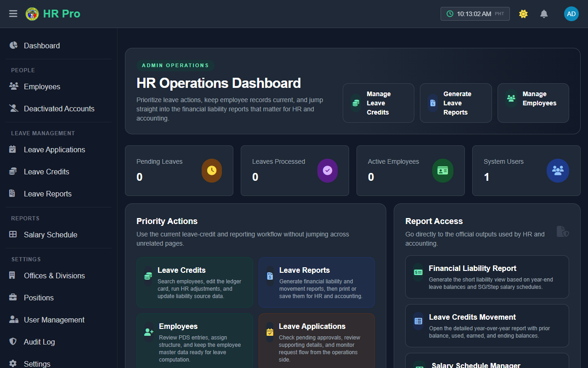Open Leave Reports from sidebar
This screenshot has width=588, height=368.
59,194
